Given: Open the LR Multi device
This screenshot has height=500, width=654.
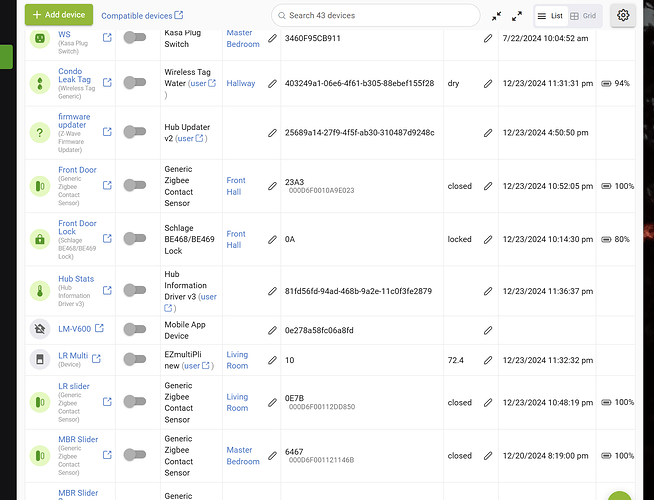Looking at the screenshot, I should [73, 355].
